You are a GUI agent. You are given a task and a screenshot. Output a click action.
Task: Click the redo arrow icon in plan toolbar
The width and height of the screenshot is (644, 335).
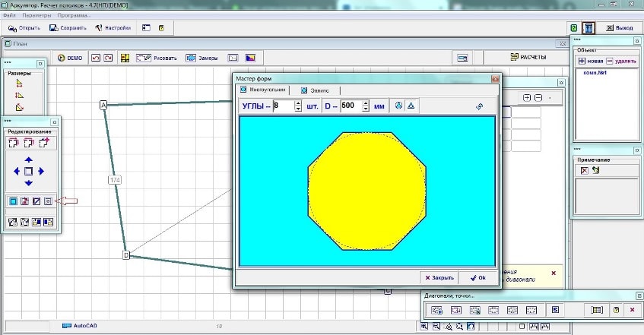(x=107, y=58)
